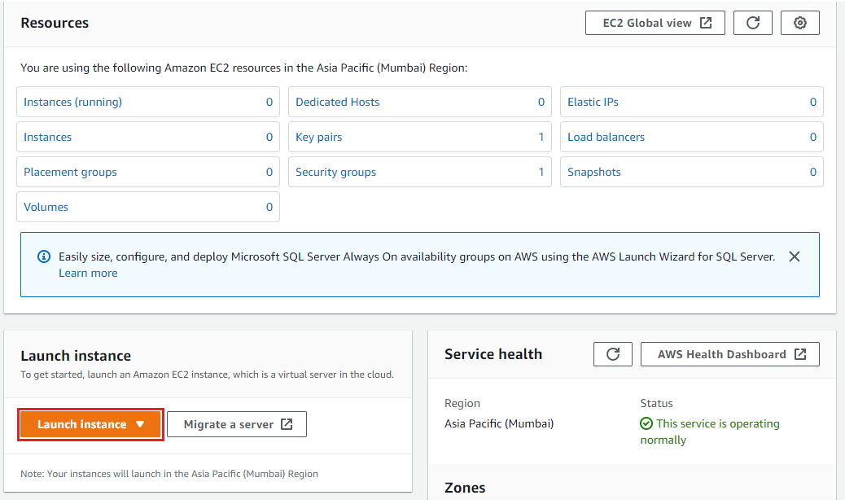
Task: Click the Volumes count 0
Action: click(269, 207)
